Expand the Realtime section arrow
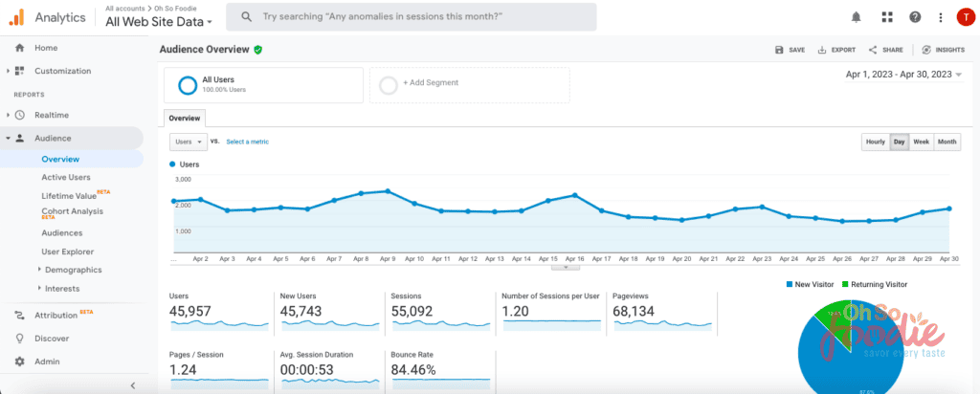980x394 pixels. click(8, 115)
